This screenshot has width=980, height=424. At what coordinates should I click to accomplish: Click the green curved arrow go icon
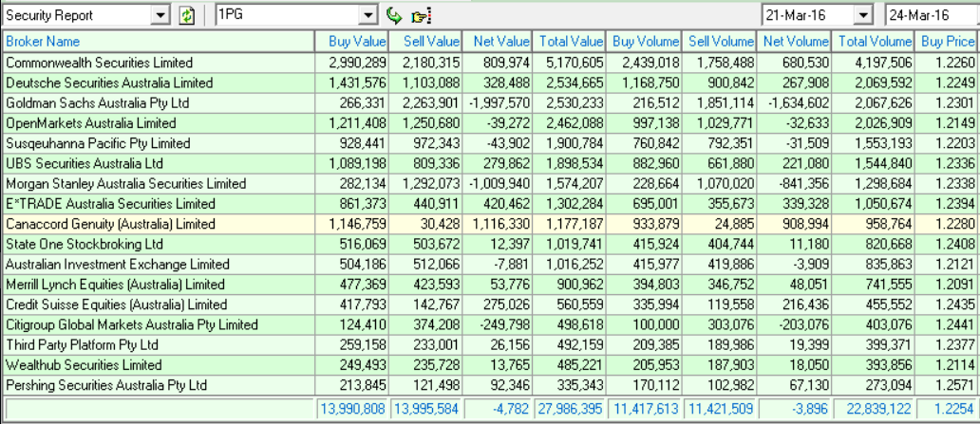(x=394, y=15)
